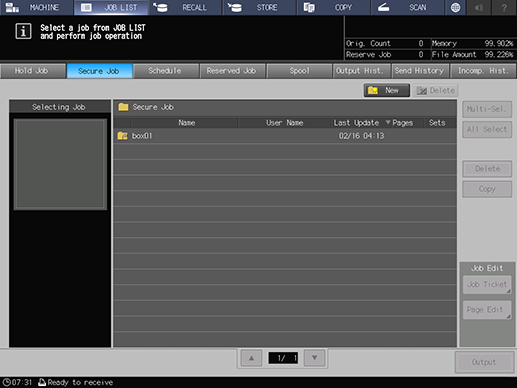Screen dimensions: 517x388
Task: Click the 02/16 04:13 date cell
Action: pyautogui.click(x=361, y=136)
